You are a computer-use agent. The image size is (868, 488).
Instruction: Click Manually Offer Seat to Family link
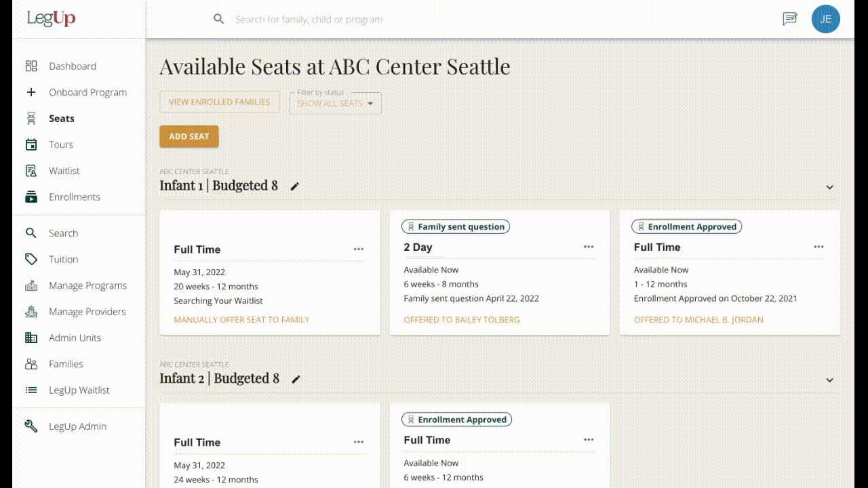pos(241,320)
